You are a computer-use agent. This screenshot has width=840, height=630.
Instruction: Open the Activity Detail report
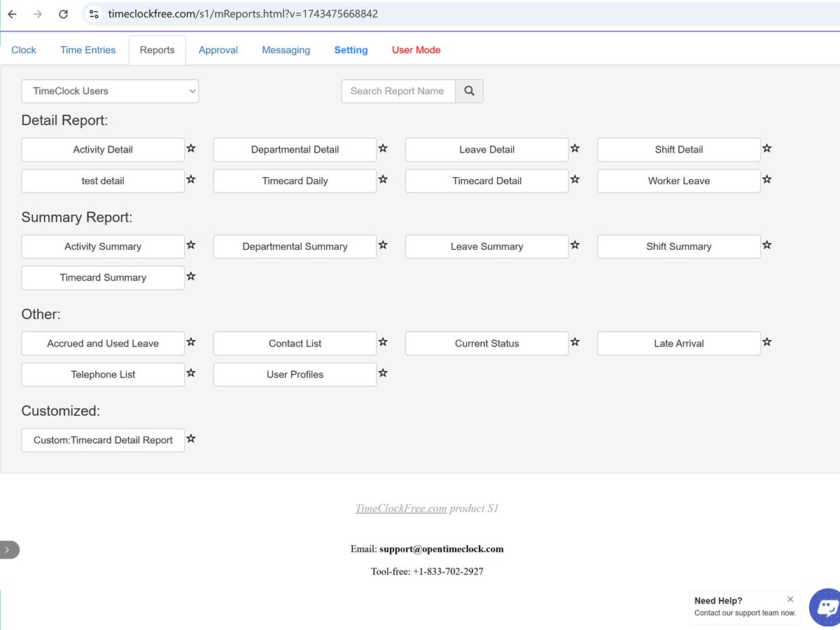pos(103,150)
